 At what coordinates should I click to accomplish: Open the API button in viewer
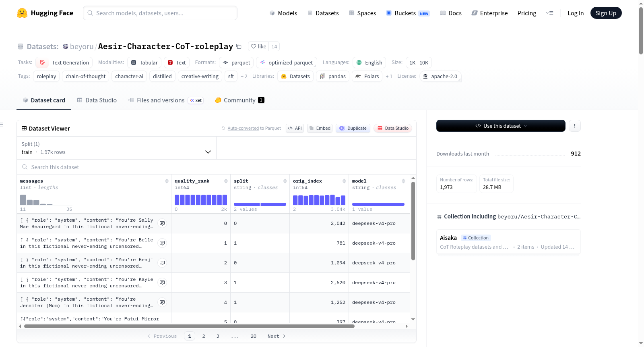click(295, 128)
